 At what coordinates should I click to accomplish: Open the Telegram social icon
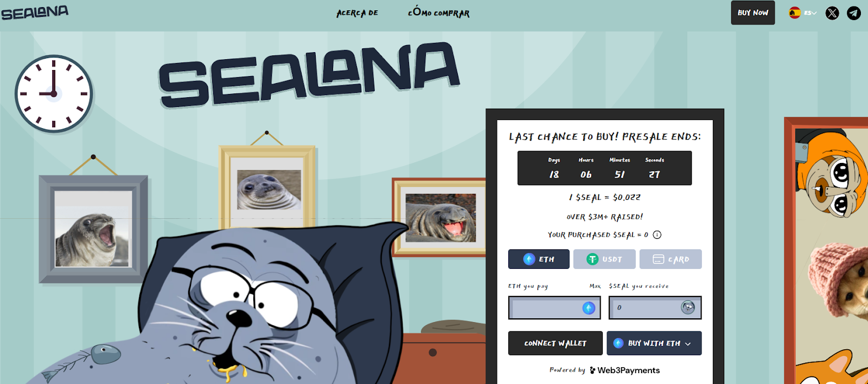click(x=854, y=13)
